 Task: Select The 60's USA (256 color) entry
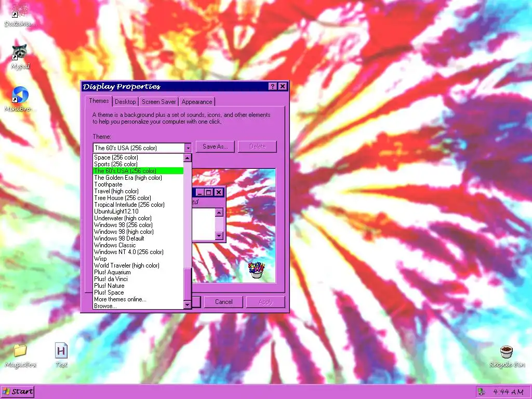click(x=138, y=170)
